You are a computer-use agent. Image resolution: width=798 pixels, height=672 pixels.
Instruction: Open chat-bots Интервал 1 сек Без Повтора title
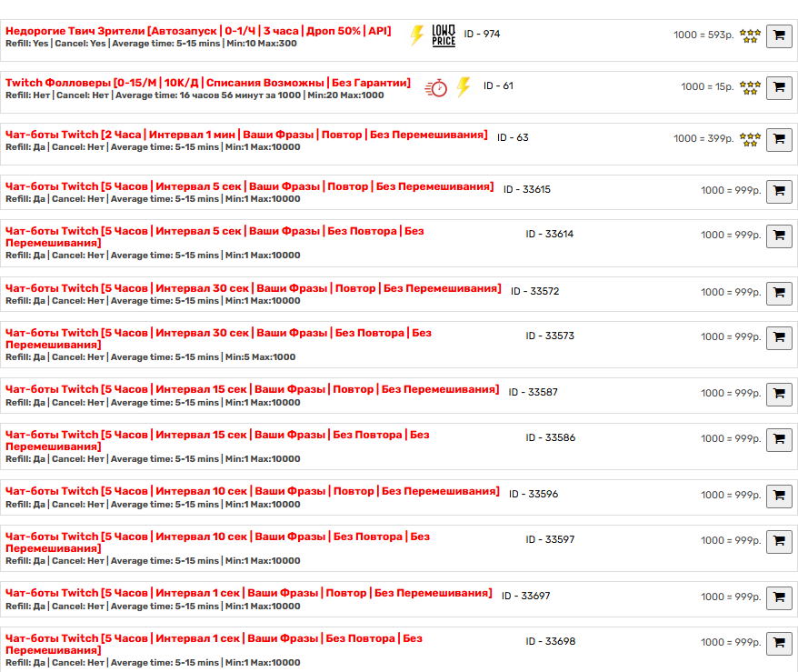click(214, 644)
